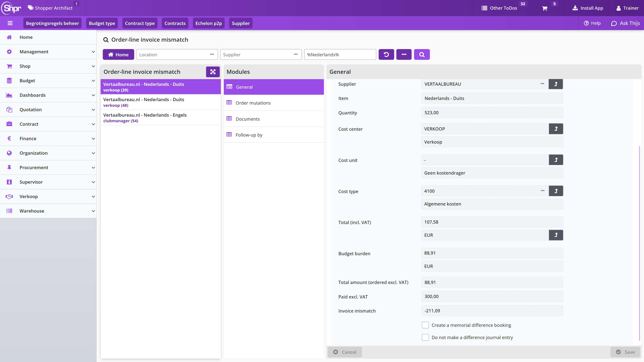Screen dimensions: 644x362
Task: Select Vertaalbureau.nl Nederlands - Engels clubmanager (54)
Action: (161, 118)
